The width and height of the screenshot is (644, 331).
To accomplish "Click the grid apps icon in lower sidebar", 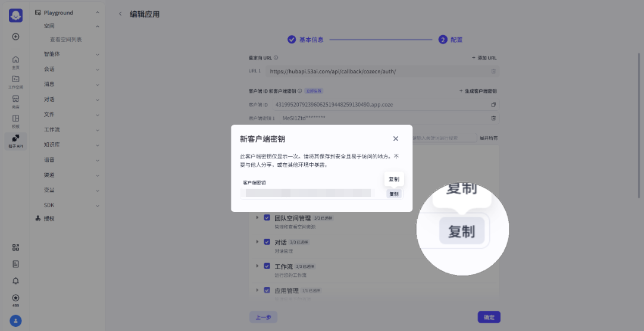I will [15, 247].
